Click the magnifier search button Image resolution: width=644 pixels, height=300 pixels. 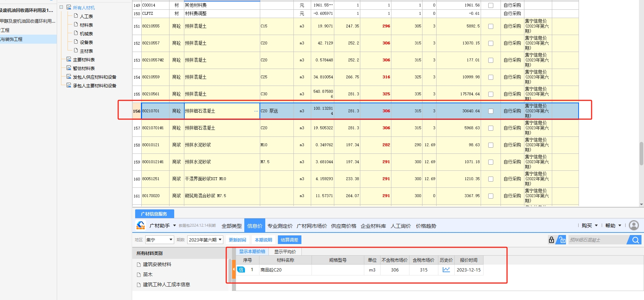[x=635, y=240]
